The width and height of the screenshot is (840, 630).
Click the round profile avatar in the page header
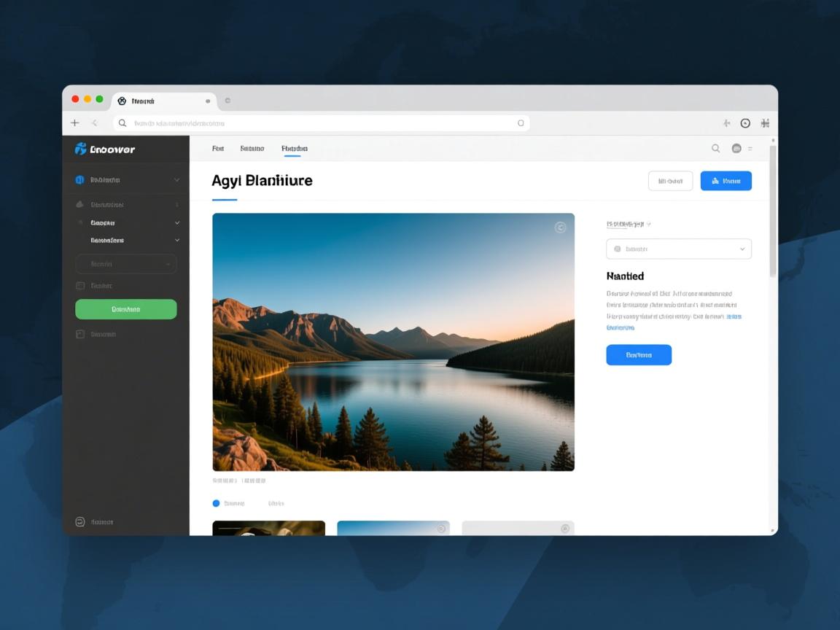point(736,148)
